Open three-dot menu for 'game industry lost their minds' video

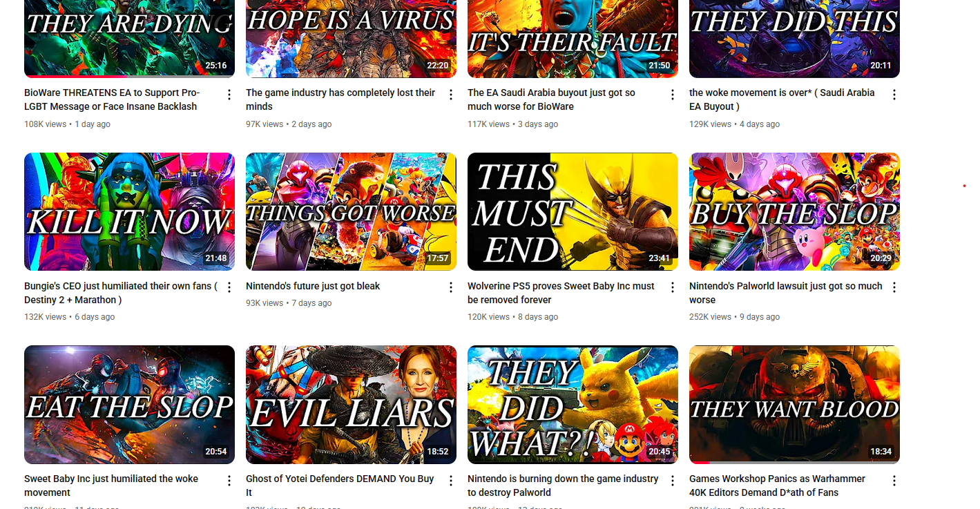tap(451, 95)
